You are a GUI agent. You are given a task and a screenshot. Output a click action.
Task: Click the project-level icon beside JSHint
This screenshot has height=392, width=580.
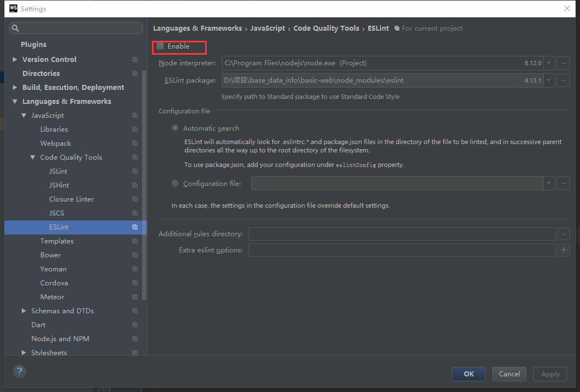(135, 185)
